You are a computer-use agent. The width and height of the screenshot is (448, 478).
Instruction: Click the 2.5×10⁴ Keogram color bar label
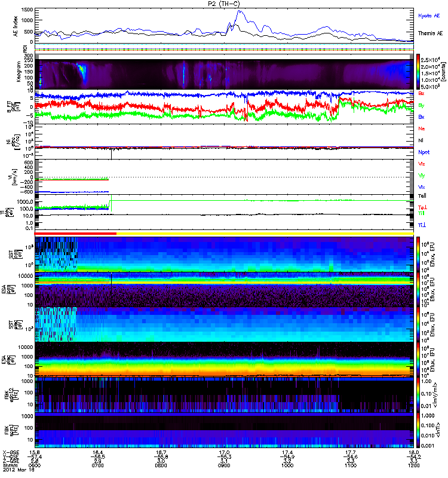429,60
